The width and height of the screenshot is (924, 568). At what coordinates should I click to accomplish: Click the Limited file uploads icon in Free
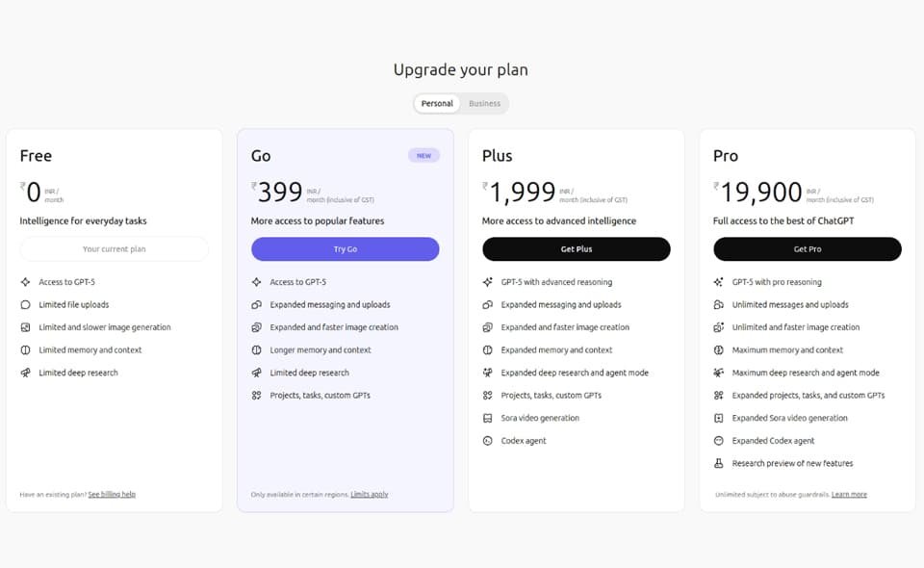pyautogui.click(x=25, y=304)
